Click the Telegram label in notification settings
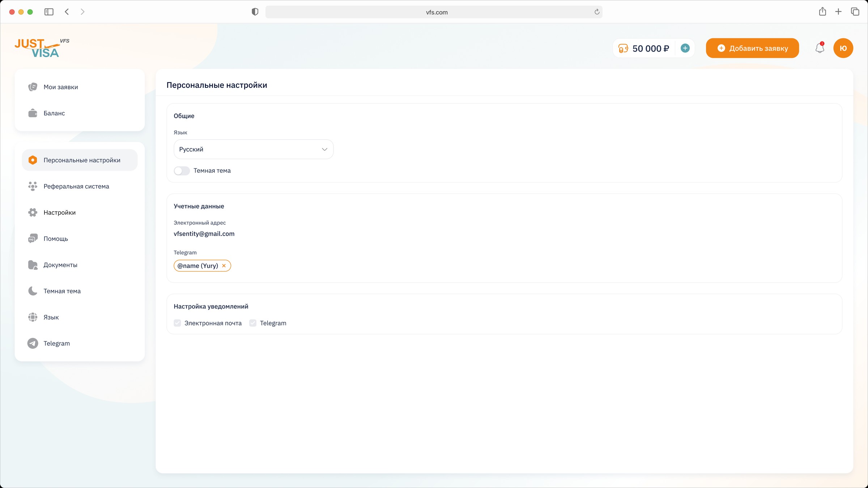This screenshot has height=488, width=868. click(273, 323)
